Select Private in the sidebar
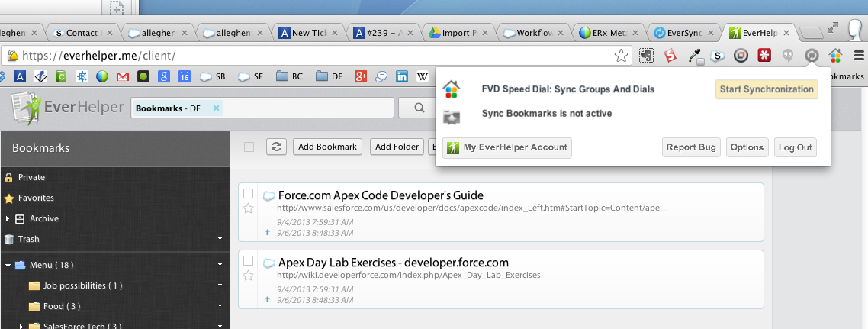 click(x=31, y=177)
